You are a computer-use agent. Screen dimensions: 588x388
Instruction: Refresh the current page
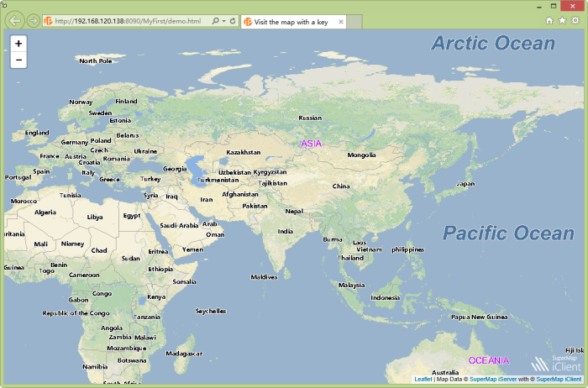[x=233, y=20]
